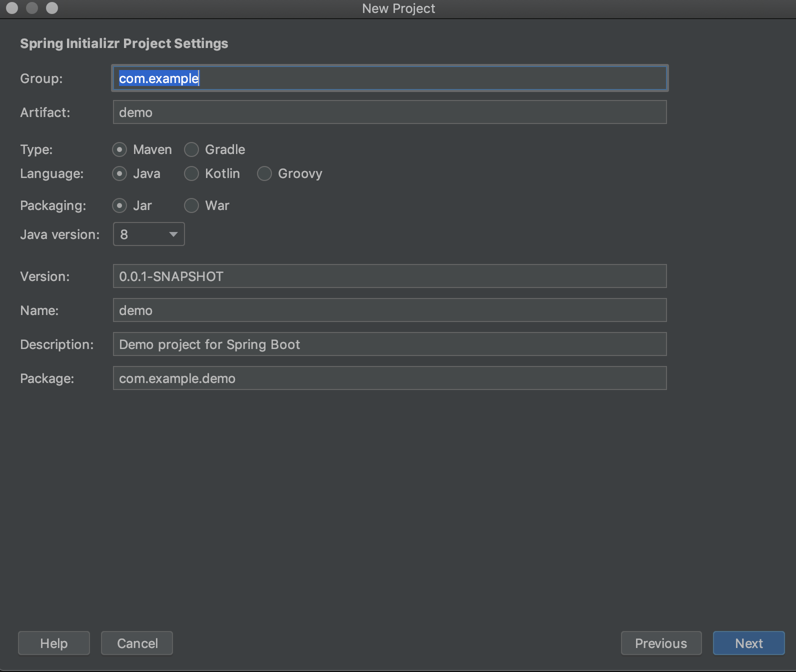Click the Artifact input field
The width and height of the screenshot is (796, 672).
390,112
